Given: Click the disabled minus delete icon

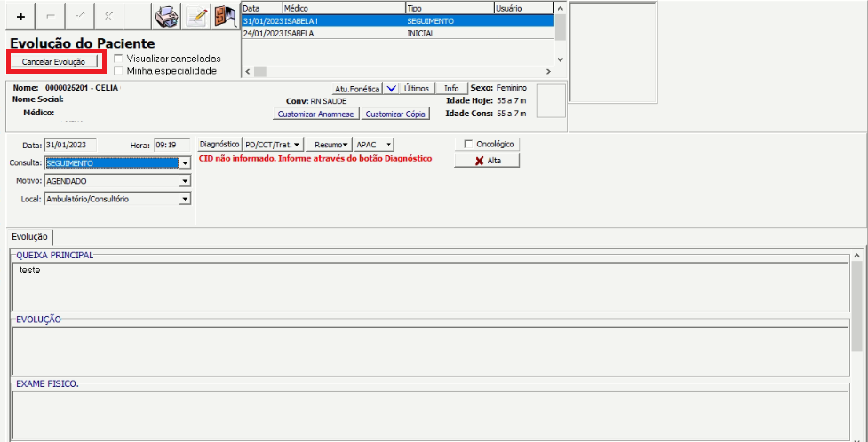Looking at the screenshot, I should pyautogui.click(x=51, y=17).
